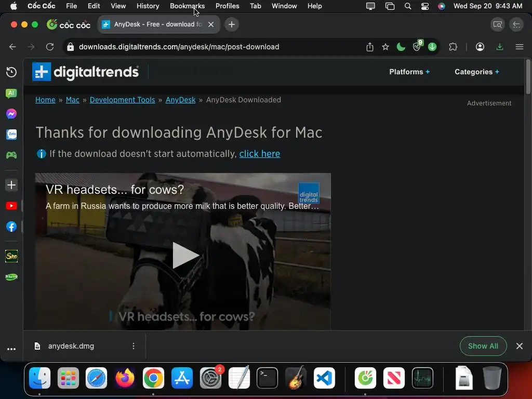Open macOS Spotlight search icon
Screen dimensions: 532x399
point(408,6)
